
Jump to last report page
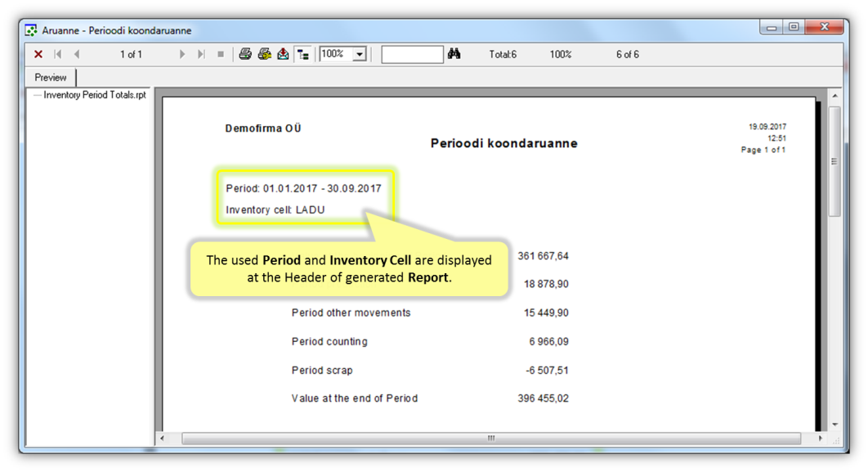(201, 55)
